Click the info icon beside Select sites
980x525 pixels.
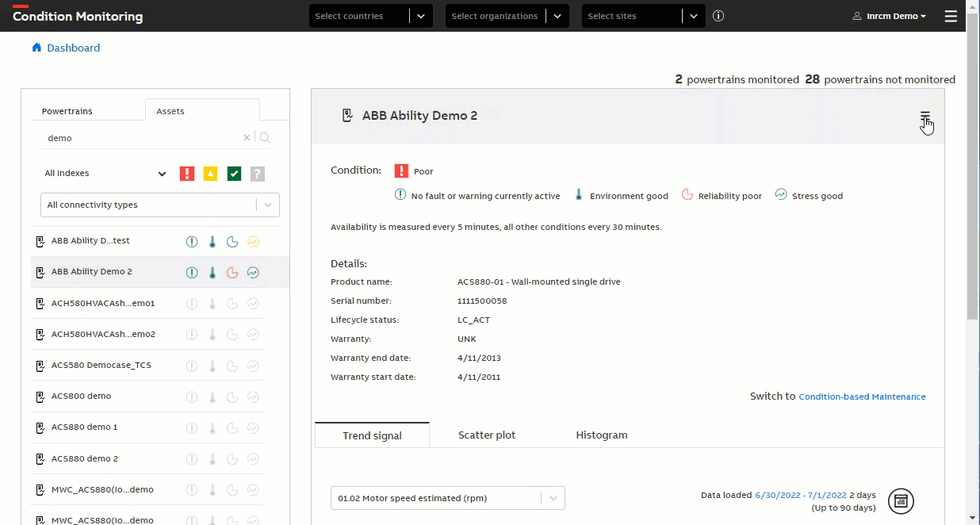pos(718,16)
